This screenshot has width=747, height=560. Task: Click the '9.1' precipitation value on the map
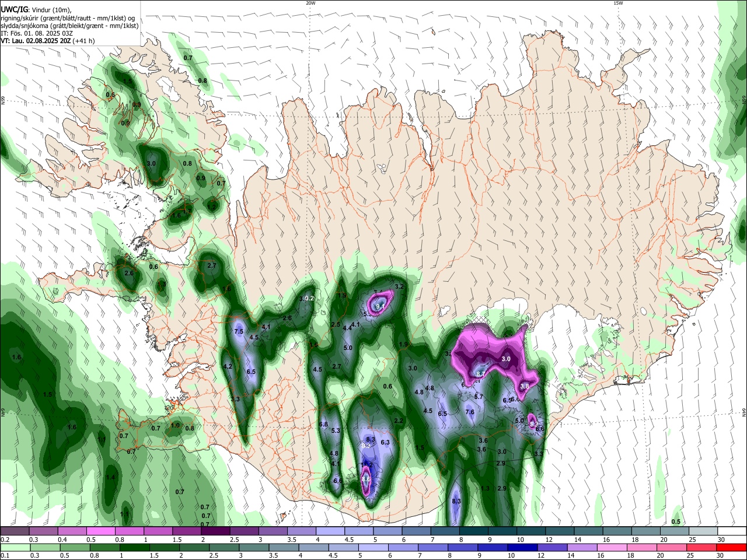[x=381, y=306]
